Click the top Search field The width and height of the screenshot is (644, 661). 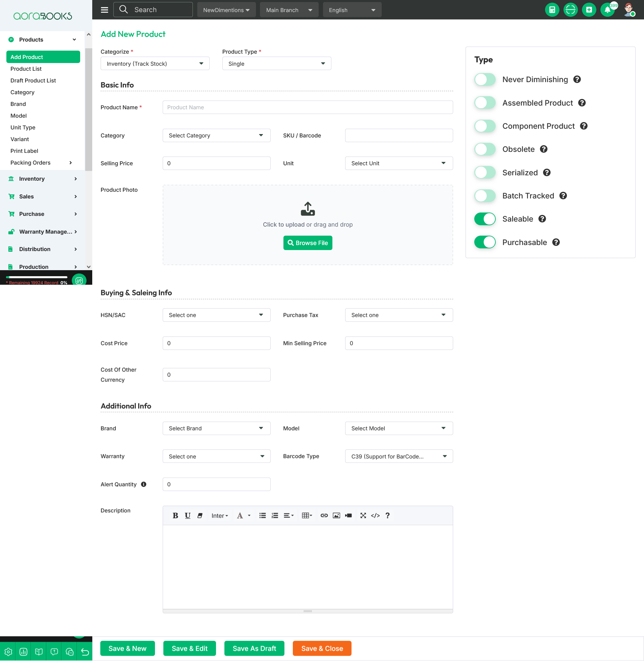(153, 10)
